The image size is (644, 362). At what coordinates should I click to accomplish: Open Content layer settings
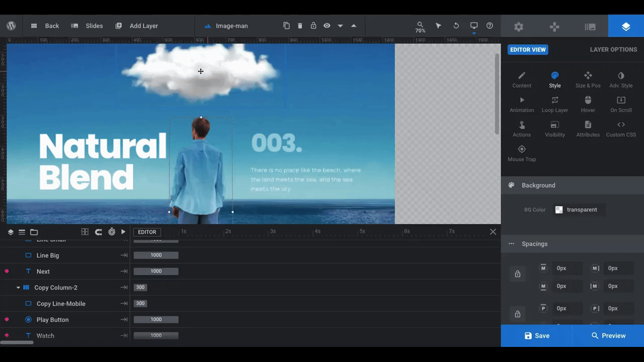point(522,80)
